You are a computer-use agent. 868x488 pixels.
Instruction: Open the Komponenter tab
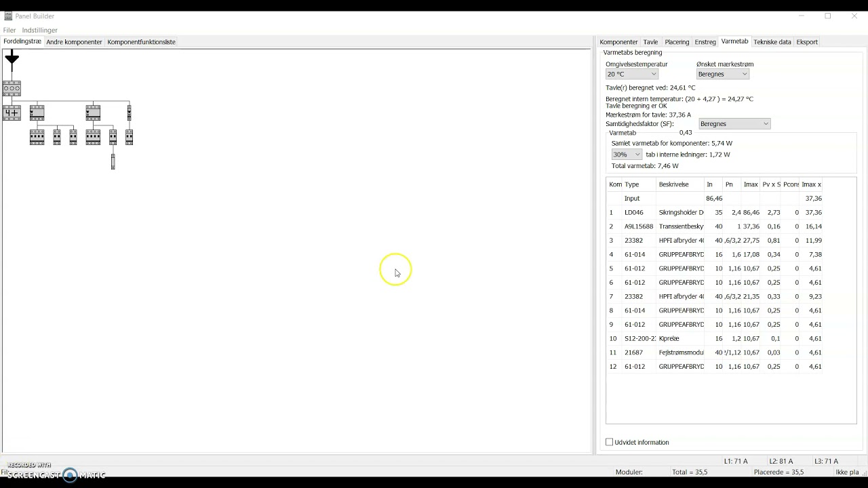click(618, 42)
